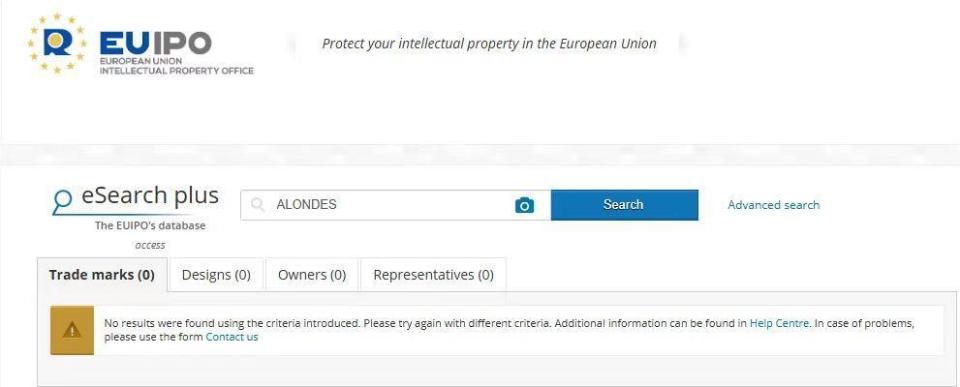Switch to the Designs (0) tab

click(216, 275)
